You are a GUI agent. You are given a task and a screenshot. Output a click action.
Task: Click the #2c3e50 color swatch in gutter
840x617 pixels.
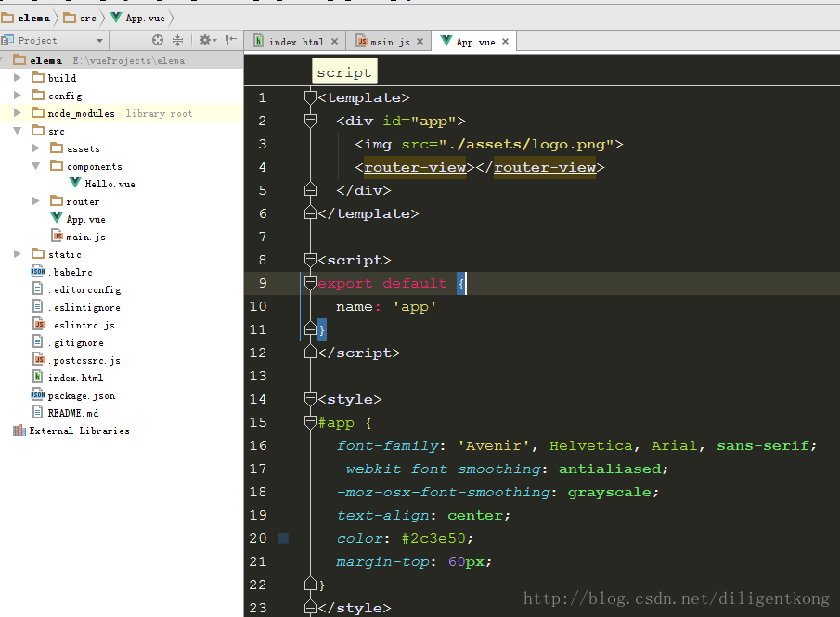pyautogui.click(x=283, y=538)
